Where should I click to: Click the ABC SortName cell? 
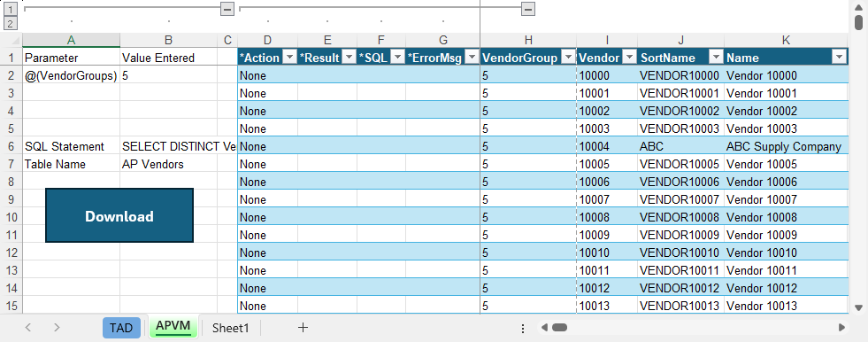point(680,146)
